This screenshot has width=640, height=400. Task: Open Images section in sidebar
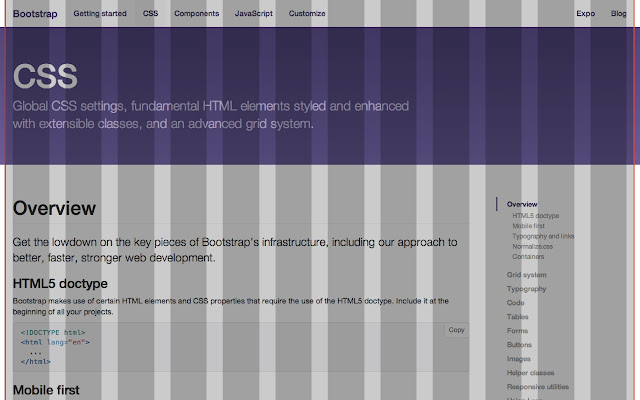point(519,359)
